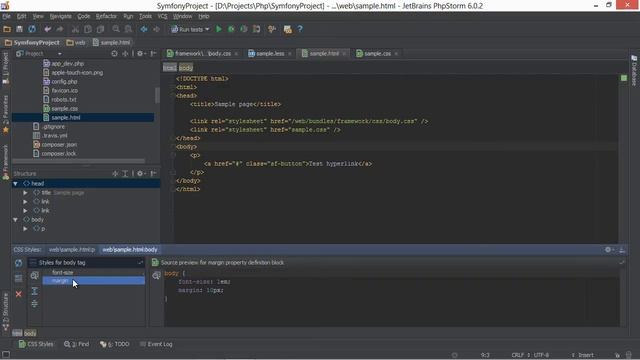The height and width of the screenshot is (360, 640).
Task: Click the Synchronize toolbar icon
Action: click(x=32, y=29)
